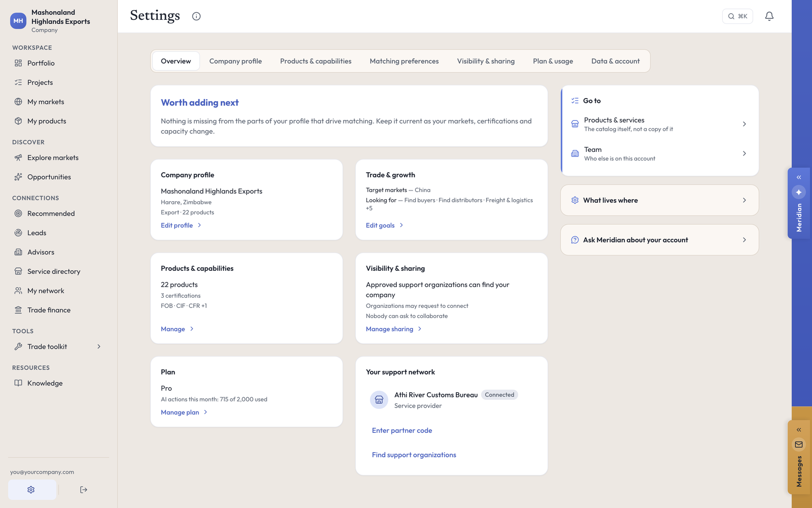Viewport: 812px width, 508px height.
Task: Open My network in the sidebar
Action: 58,291
